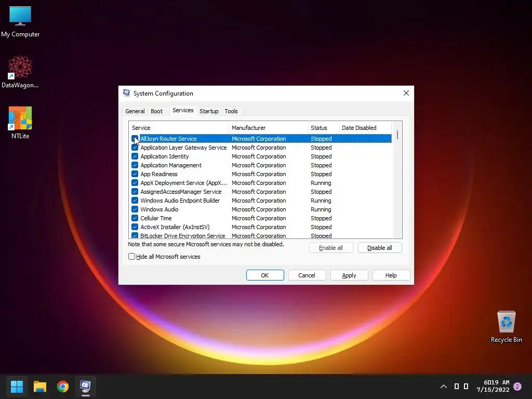532x399 pixels.
Task: Click the Cancel button
Action: pyautogui.click(x=307, y=275)
